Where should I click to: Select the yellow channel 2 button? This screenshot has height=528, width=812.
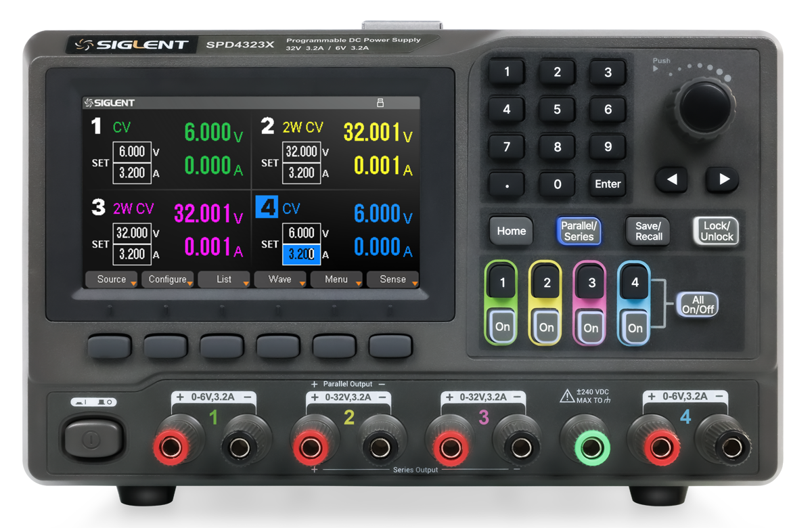click(x=547, y=284)
